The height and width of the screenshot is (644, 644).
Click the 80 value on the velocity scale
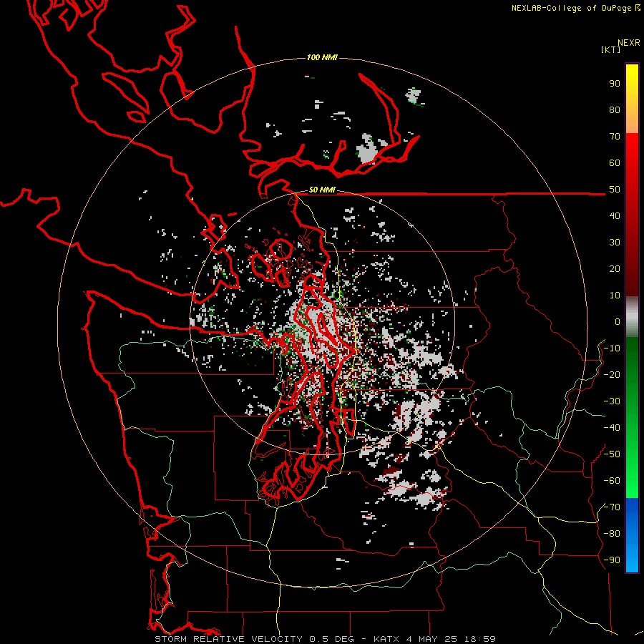pyautogui.click(x=615, y=110)
